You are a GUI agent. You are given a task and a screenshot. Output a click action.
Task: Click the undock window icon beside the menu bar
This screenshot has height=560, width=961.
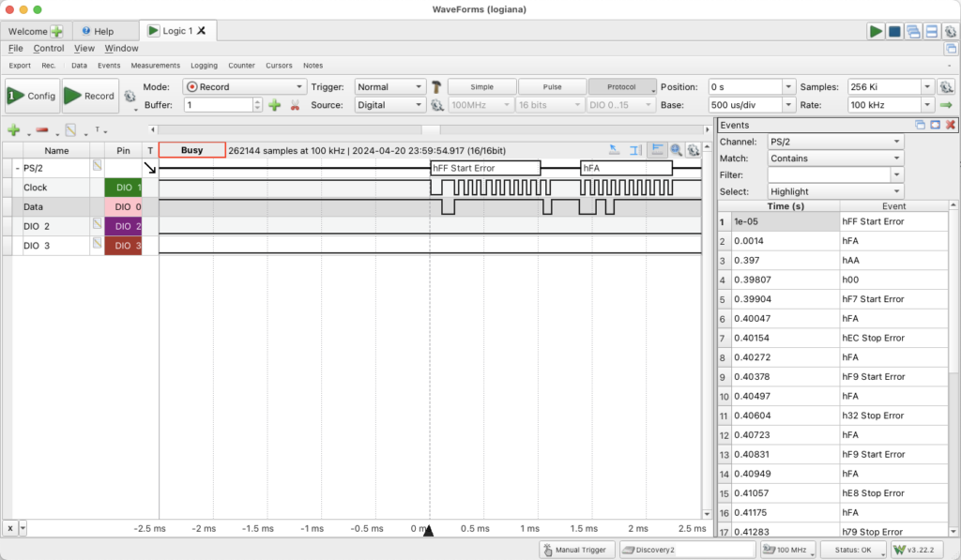pyautogui.click(x=951, y=49)
